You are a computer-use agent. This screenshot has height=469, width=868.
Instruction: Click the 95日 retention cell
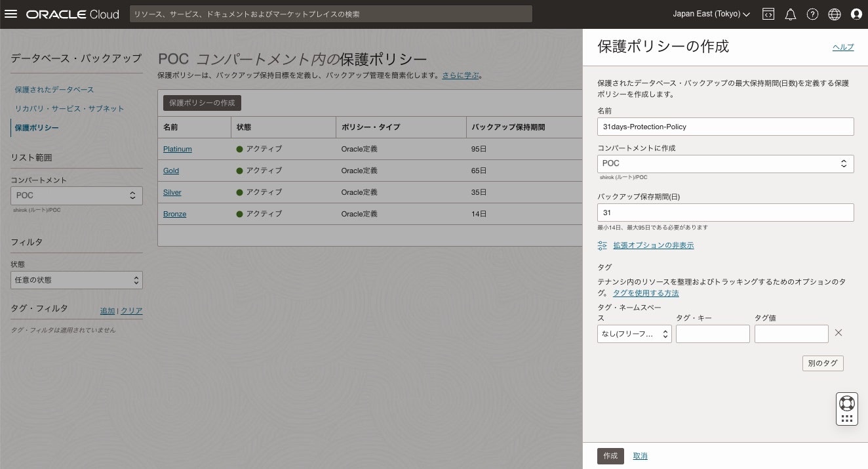[x=479, y=149]
